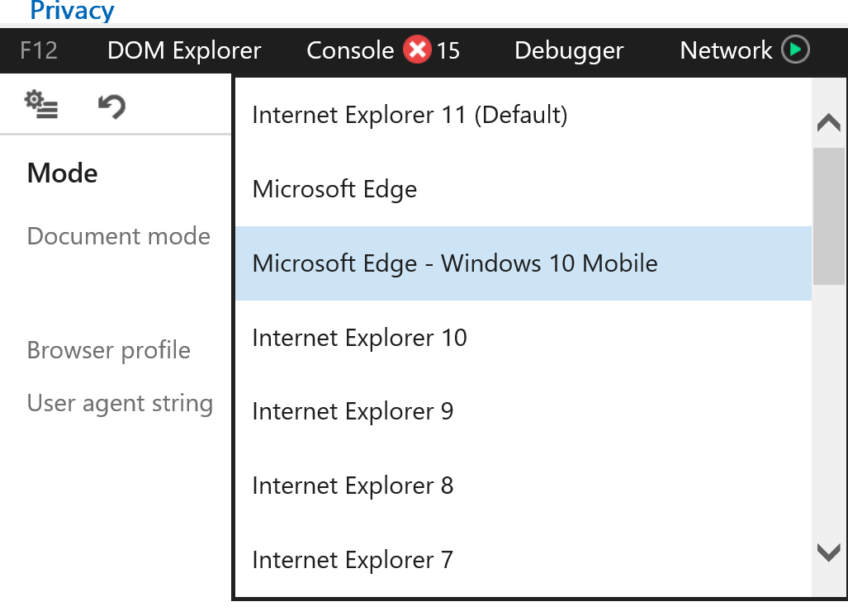Click the red console error count icon
The width and height of the screenshot is (848, 616).
pos(417,50)
